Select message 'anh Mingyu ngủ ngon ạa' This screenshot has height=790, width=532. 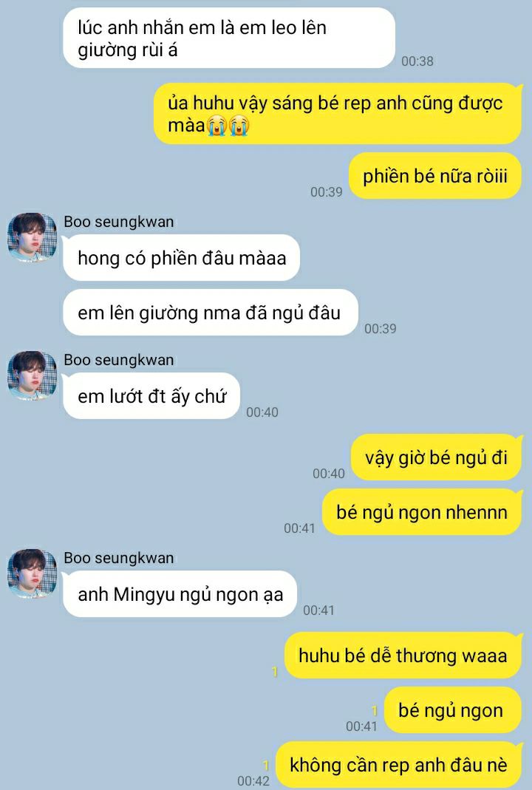(x=180, y=594)
